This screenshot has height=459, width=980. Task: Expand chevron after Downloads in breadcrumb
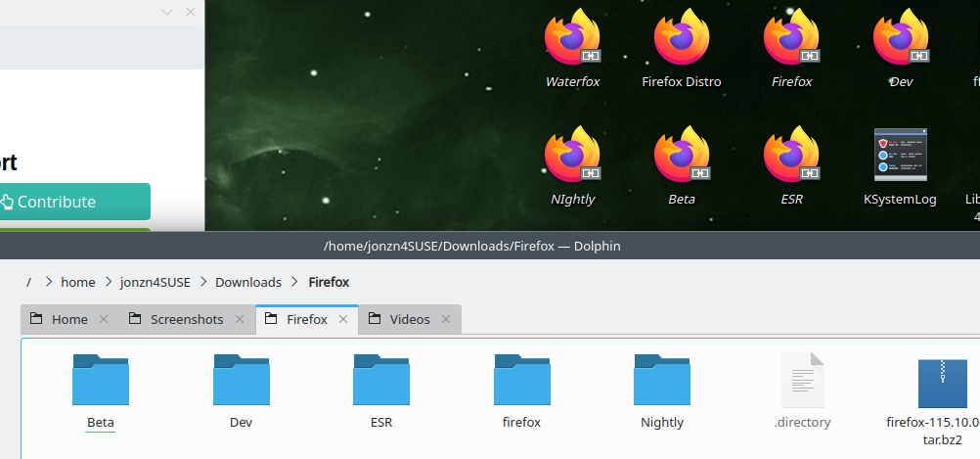295,282
